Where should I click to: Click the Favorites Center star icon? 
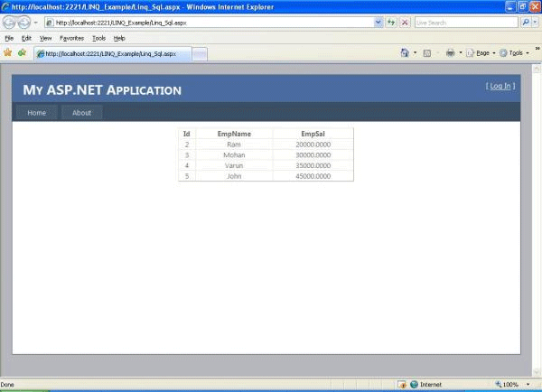coord(7,53)
